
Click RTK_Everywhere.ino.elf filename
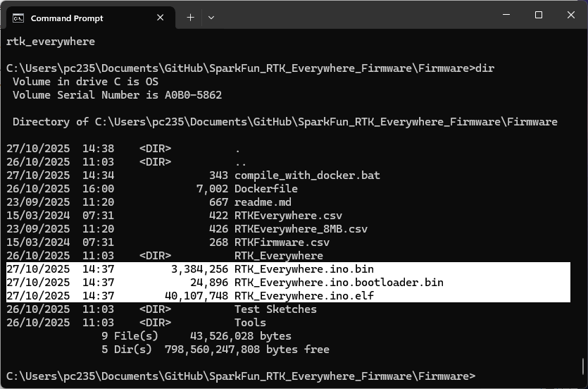(x=304, y=296)
